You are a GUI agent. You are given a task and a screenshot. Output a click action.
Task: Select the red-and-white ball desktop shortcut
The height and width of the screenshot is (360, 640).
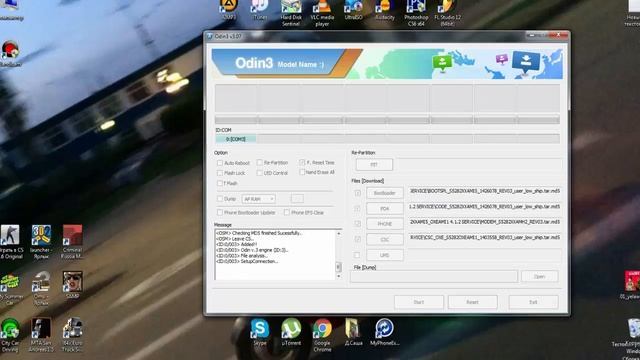(x=10, y=53)
